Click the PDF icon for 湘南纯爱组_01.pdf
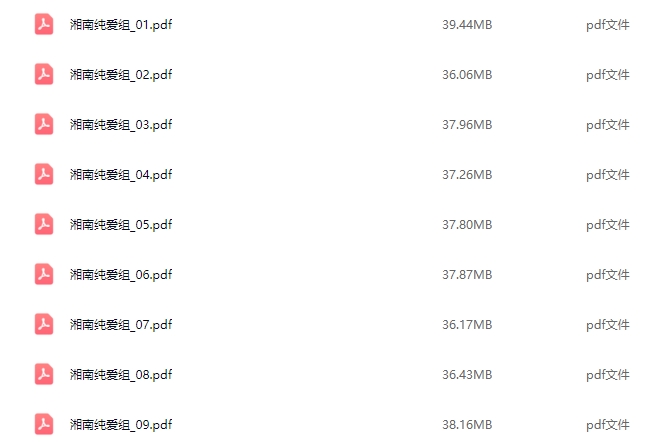This screenshot has height=442, width=662. [x=44, y=24]
